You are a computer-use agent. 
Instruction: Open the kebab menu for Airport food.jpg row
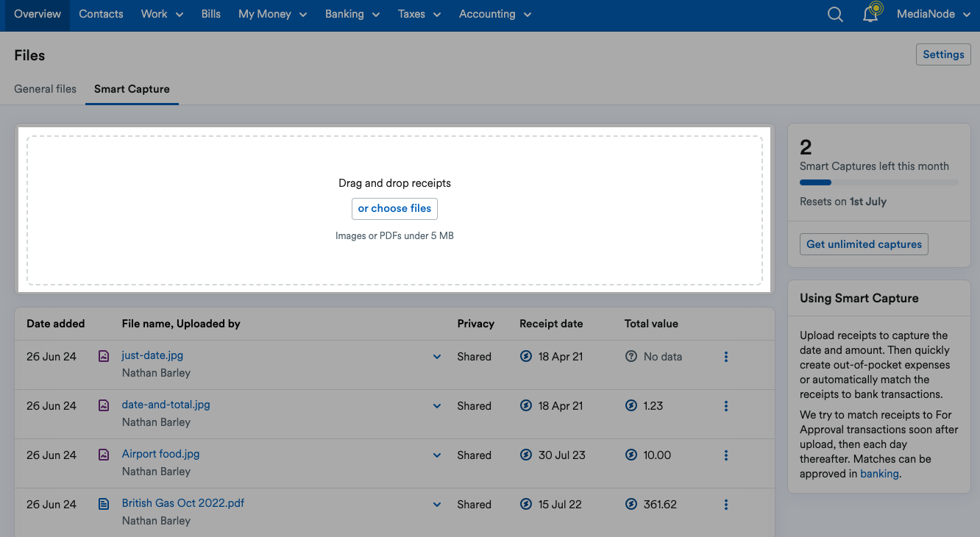726,455
